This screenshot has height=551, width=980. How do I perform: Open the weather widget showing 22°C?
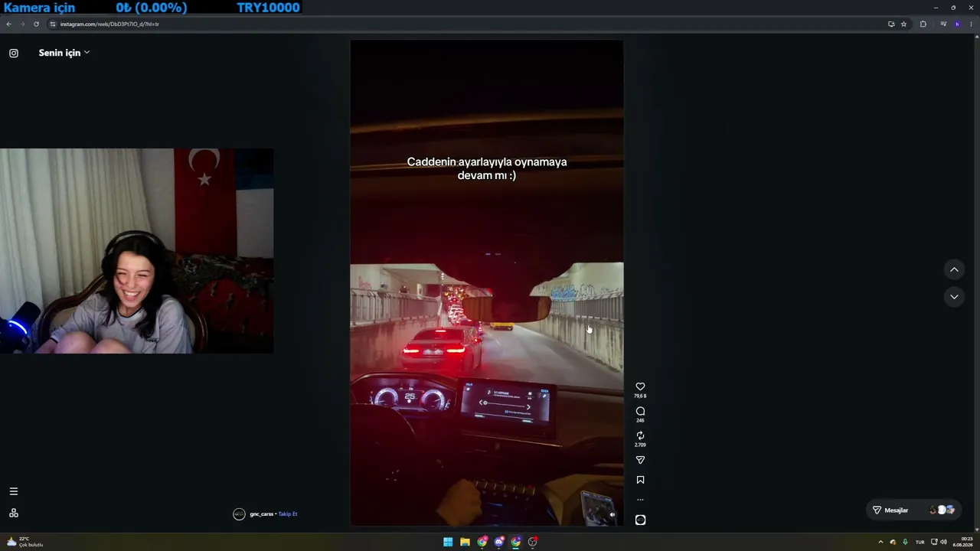click(24, 542)
